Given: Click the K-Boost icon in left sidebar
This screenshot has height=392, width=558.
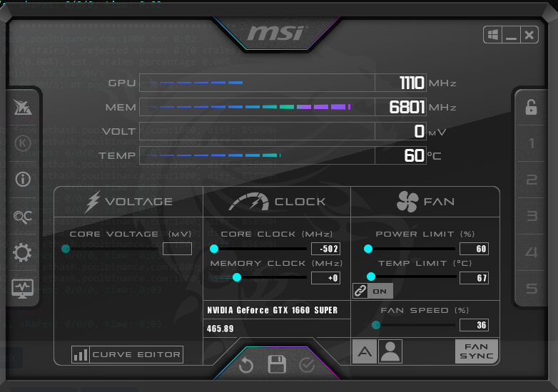Looking at the screenshot, I should tap(23, 143).
